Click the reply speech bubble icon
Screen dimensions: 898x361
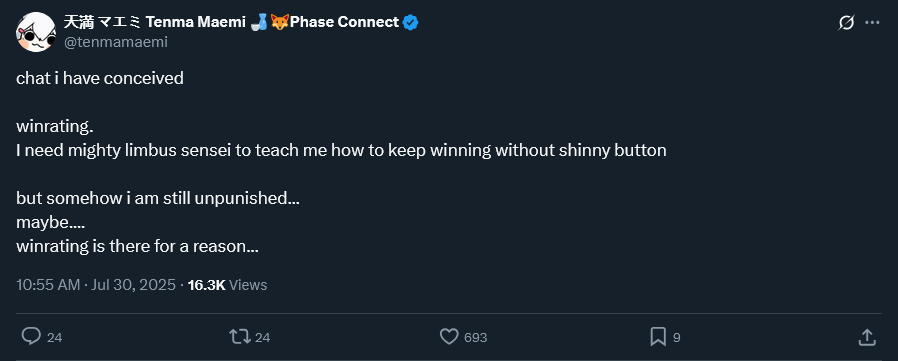click(x=31, y=336)
